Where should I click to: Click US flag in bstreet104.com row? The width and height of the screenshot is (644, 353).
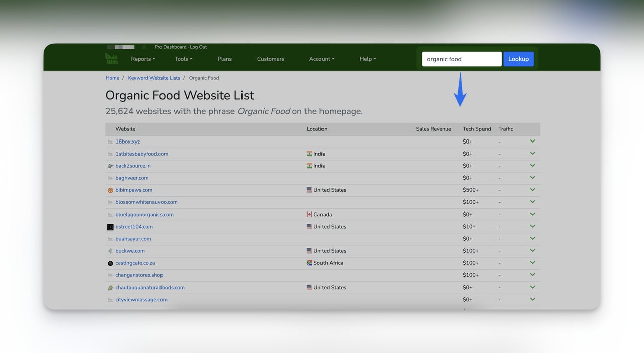tap(309, 226)
